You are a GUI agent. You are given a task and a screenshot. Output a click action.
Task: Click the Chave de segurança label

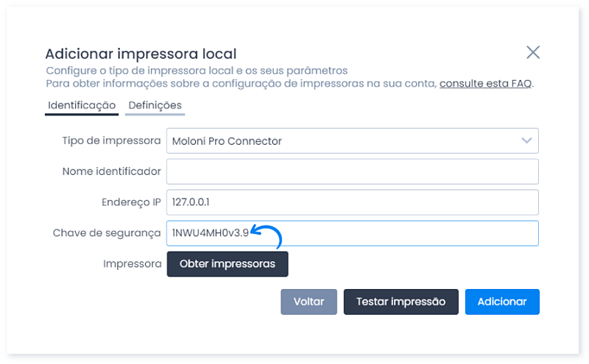(107, 233)
